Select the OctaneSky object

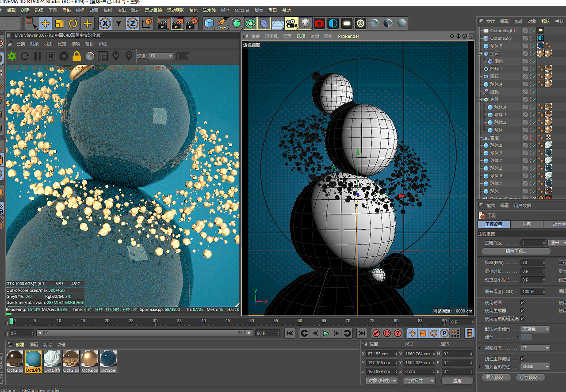click(501, 38)
